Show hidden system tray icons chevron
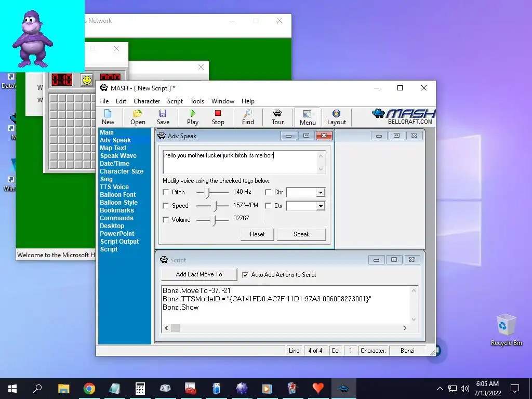 tap(440, 389)
